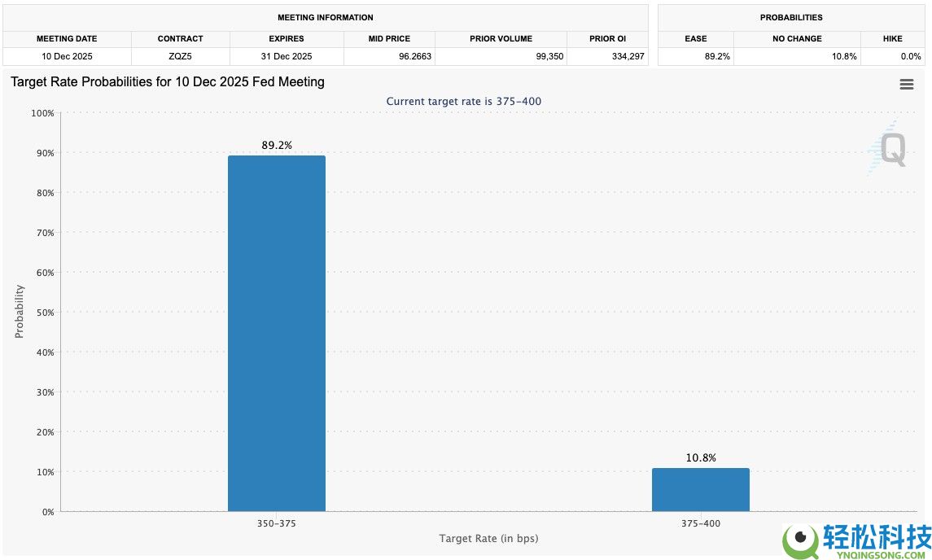Screen dimensions: 932x560
Task: Click the 'Target Rate Probabilities' chart title
Action: [168, 81]
